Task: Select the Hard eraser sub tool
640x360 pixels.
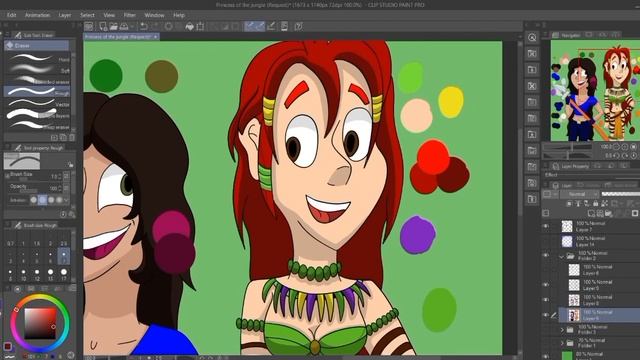Action: click(38, 58)
